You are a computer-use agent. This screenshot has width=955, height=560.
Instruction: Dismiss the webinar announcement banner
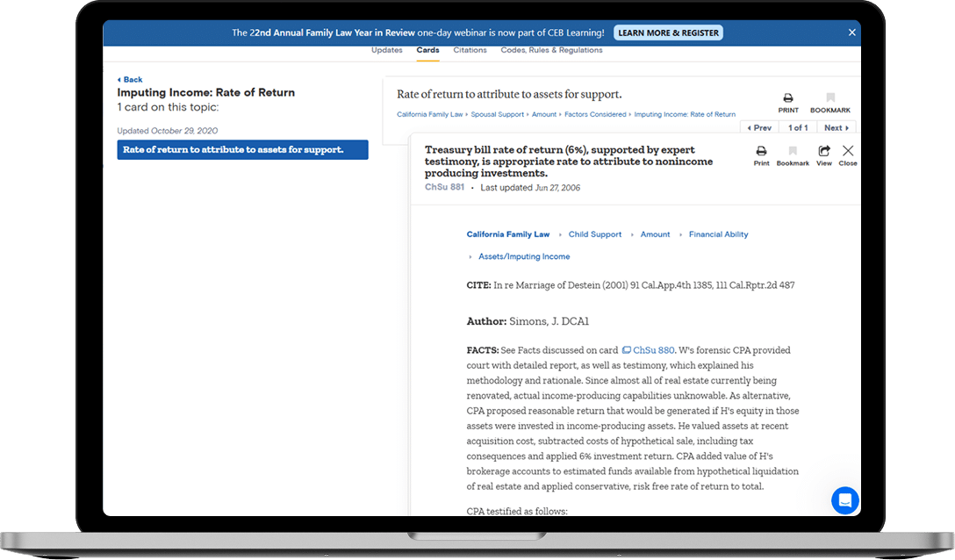[851, 32]
